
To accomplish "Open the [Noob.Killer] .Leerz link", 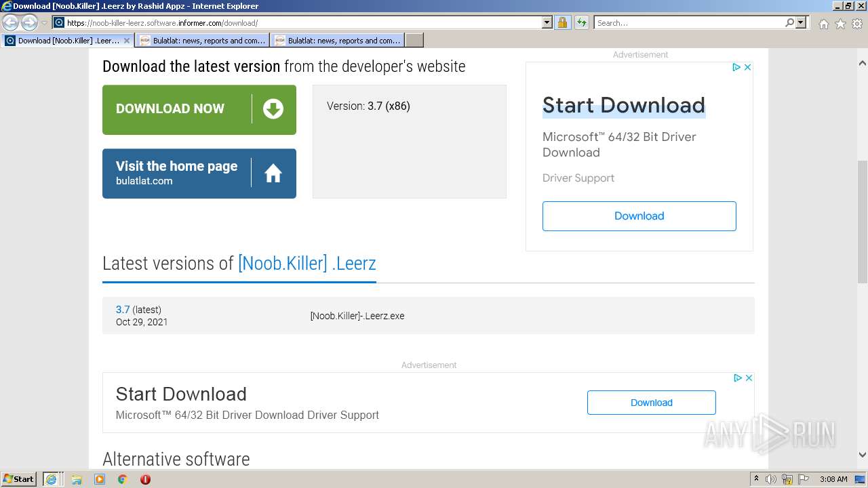I will pos(307,263).
